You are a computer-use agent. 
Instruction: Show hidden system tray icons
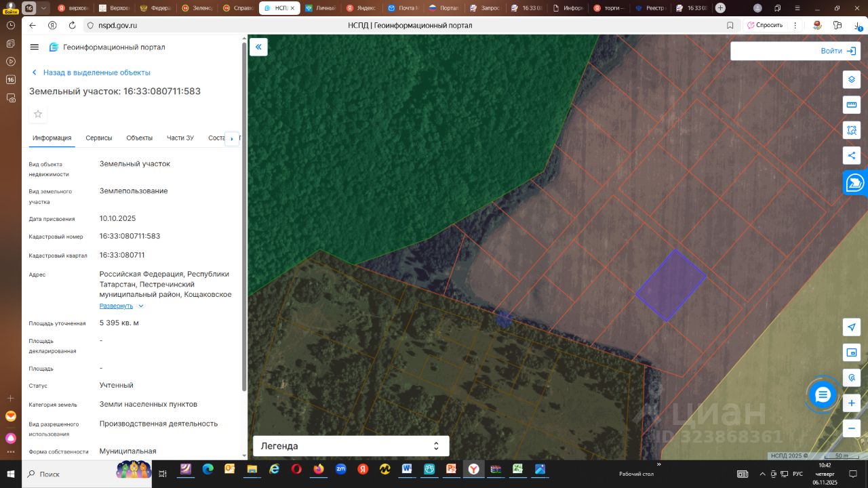pos(763,474)
